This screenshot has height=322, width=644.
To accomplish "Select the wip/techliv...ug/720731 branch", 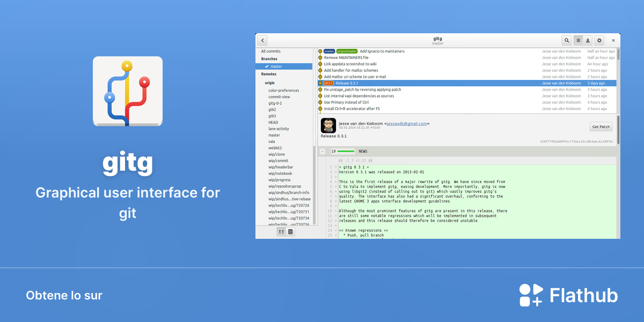I will point(289,212).
